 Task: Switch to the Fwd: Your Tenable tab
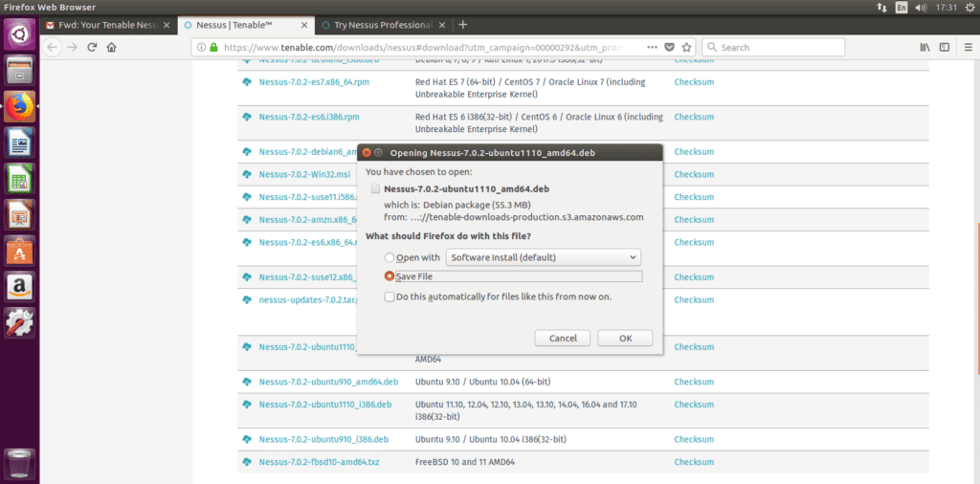pyautogui.click(x=109, y=25)
